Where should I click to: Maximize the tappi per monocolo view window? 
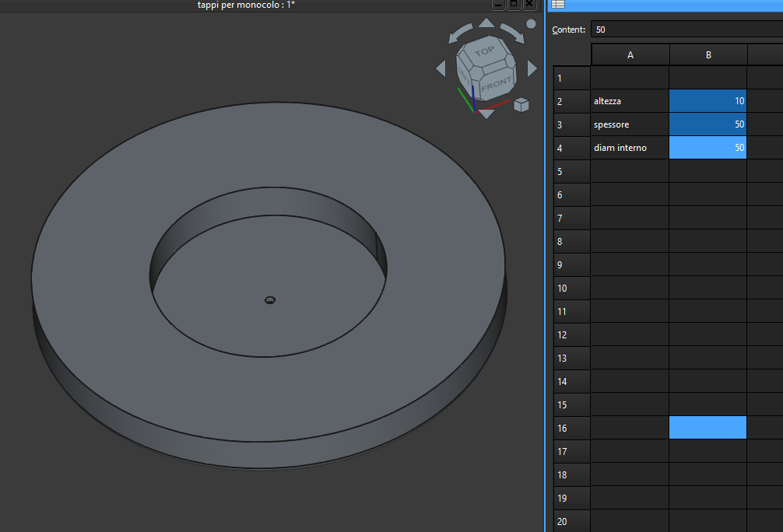click(x=514, y=5)
